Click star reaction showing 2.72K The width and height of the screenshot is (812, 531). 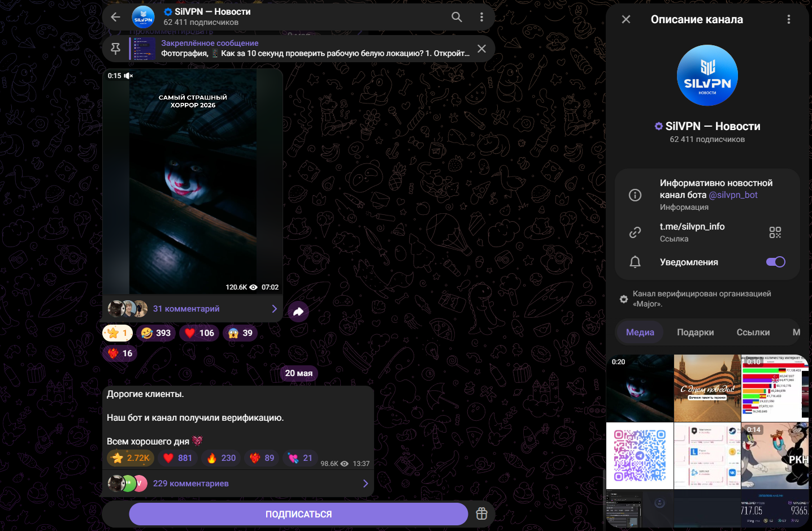131,458
